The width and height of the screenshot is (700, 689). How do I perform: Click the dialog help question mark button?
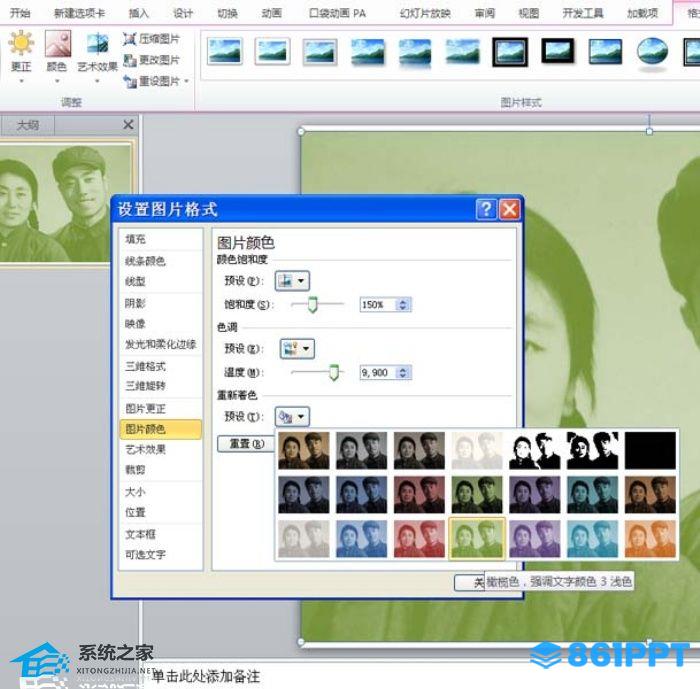click(486, 209)
